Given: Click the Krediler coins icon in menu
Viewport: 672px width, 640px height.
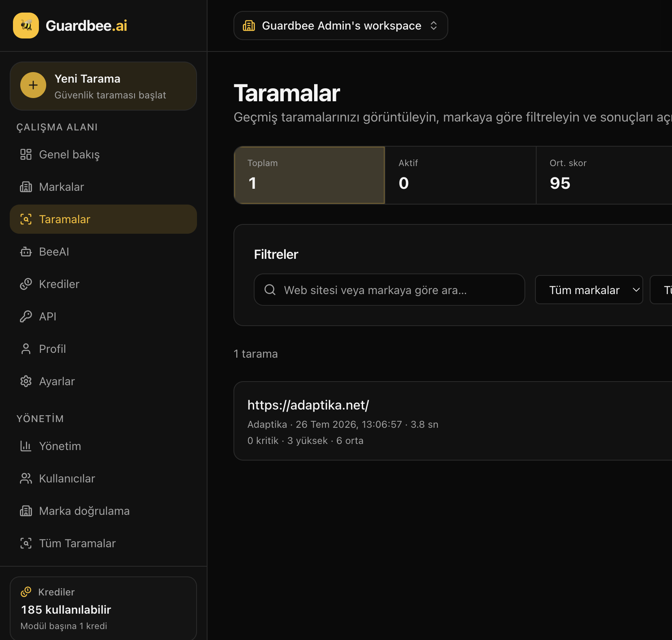Looking at the screenshot, I should click(x=26, y=284).
